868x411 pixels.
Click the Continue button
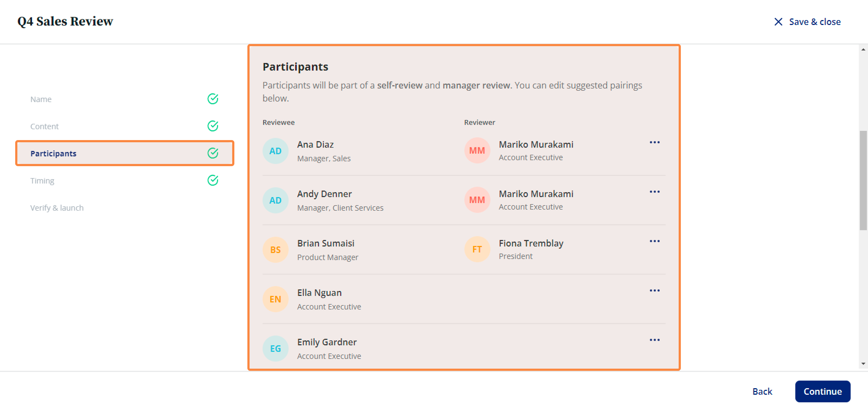[822, 391]
